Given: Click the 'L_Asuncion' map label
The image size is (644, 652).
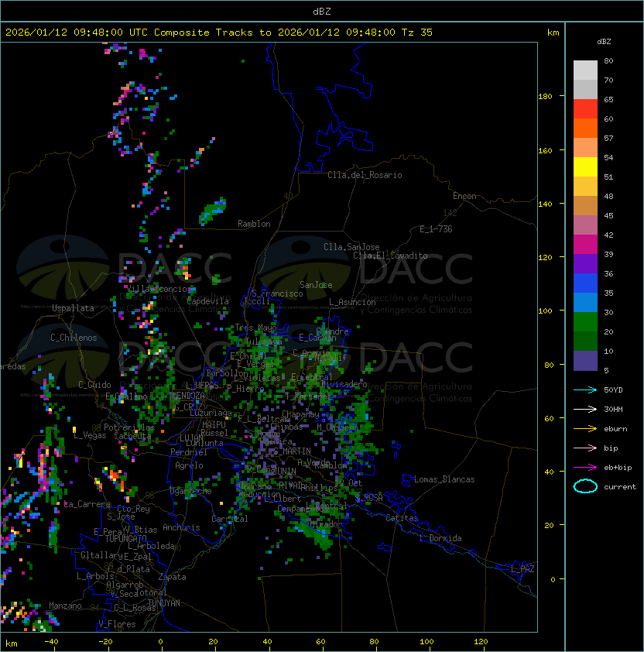Looking at the screenshot, I should coord(352,302).
